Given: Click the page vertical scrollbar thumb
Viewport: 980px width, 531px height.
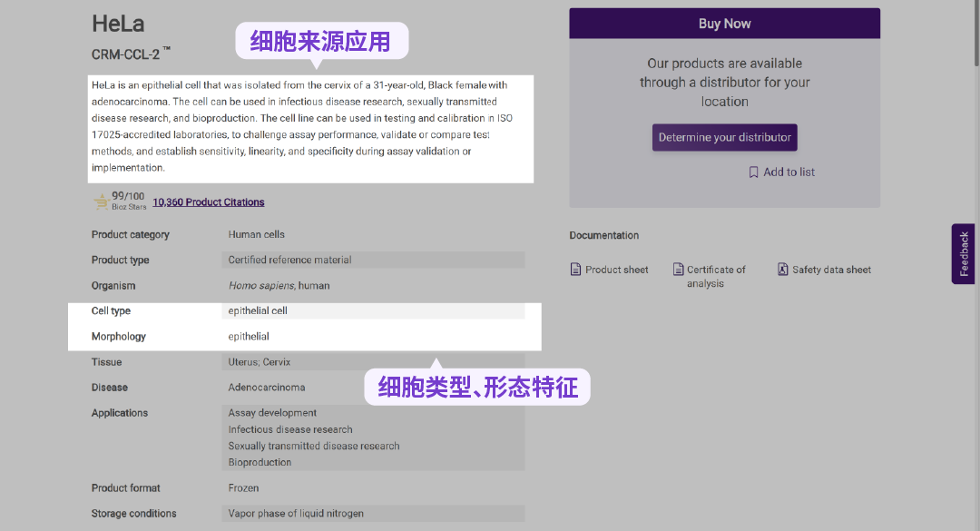Looking at the screenshot, I should (x=976, y=33).
